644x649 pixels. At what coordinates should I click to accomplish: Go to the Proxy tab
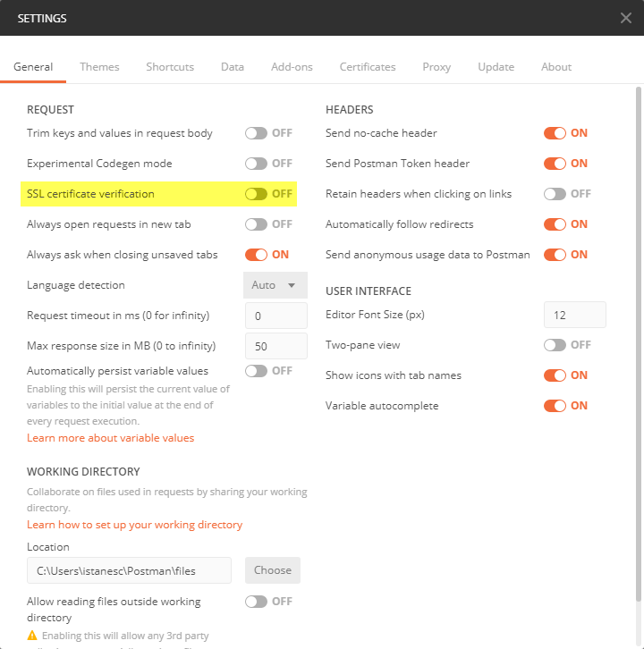[436, 67]
